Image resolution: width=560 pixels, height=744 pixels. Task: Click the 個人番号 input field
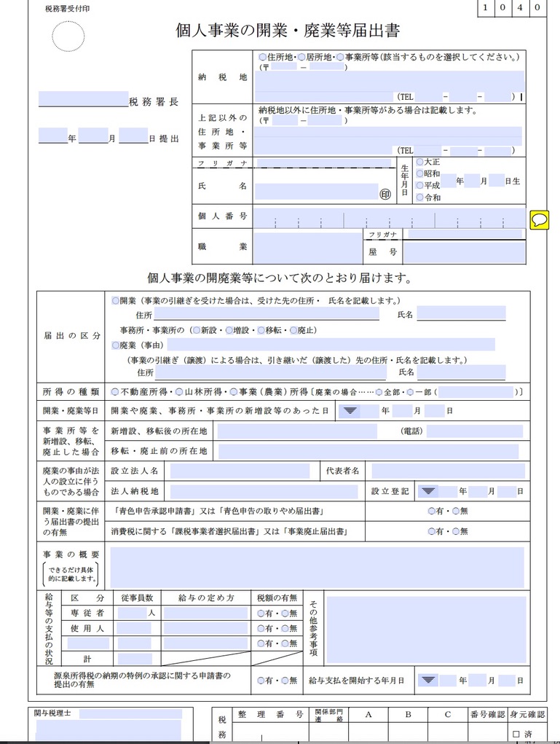tap(390, 218)
